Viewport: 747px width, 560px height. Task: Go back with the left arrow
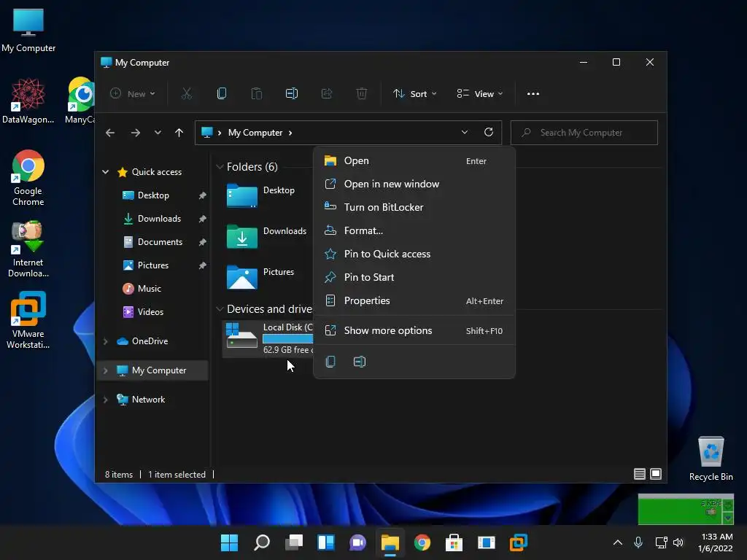click(x=110, y=133)
